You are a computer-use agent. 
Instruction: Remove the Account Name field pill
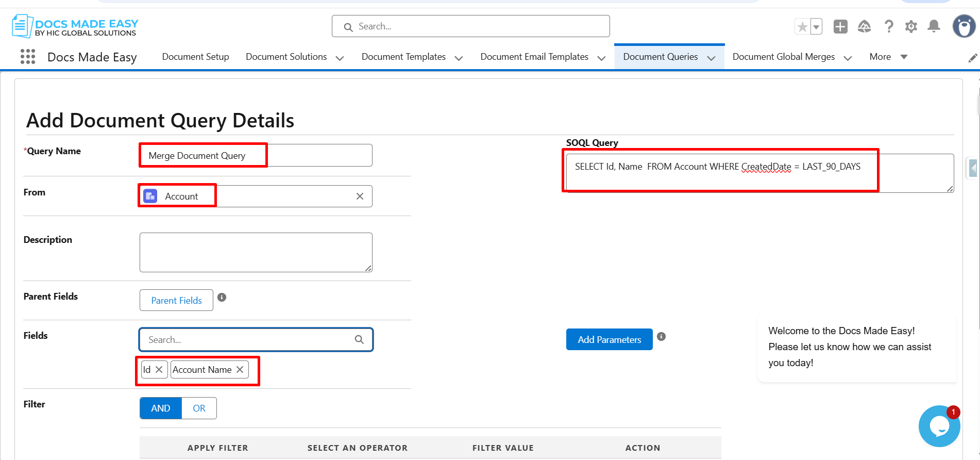coord(240,370)
